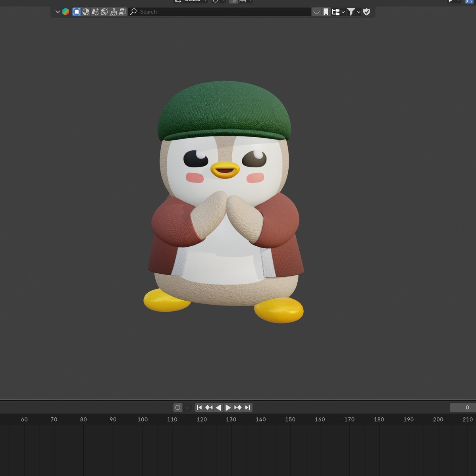476x476 pixels.
Task: Click frame 170 on the timeline ruler
Action: coord(349,419)
